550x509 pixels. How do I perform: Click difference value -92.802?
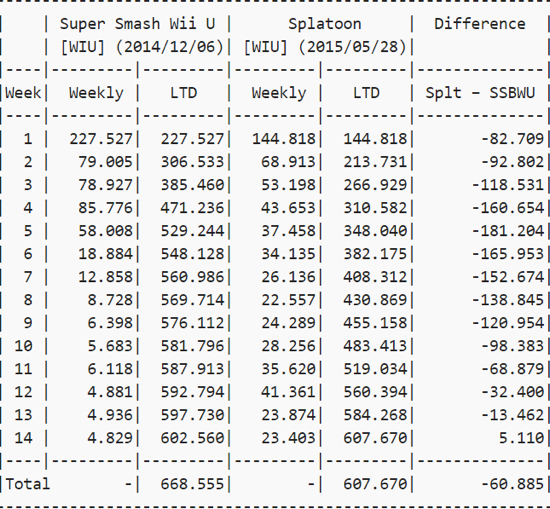pos(512,162)
